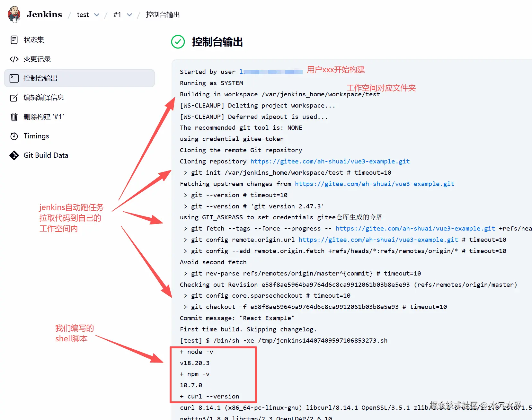
Task: Select 控制台输出 in the sidebar
Action: (x=79, y=78)
